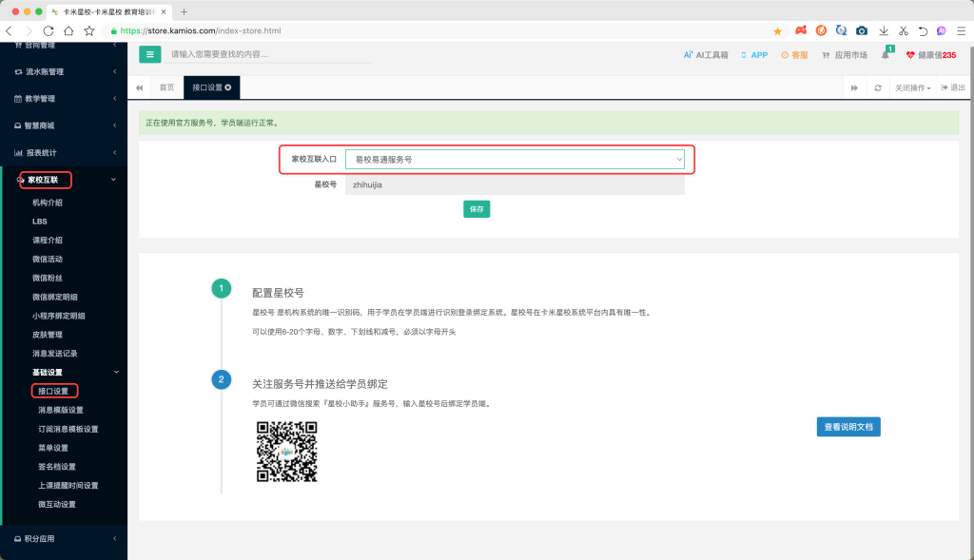This screenshot has width=974, height=560.
Task: Click the orange round extension icon
Action: [821, 30]
